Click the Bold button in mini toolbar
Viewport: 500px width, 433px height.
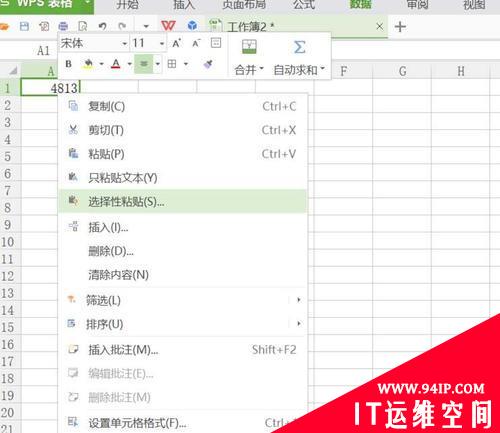point(69,64)
